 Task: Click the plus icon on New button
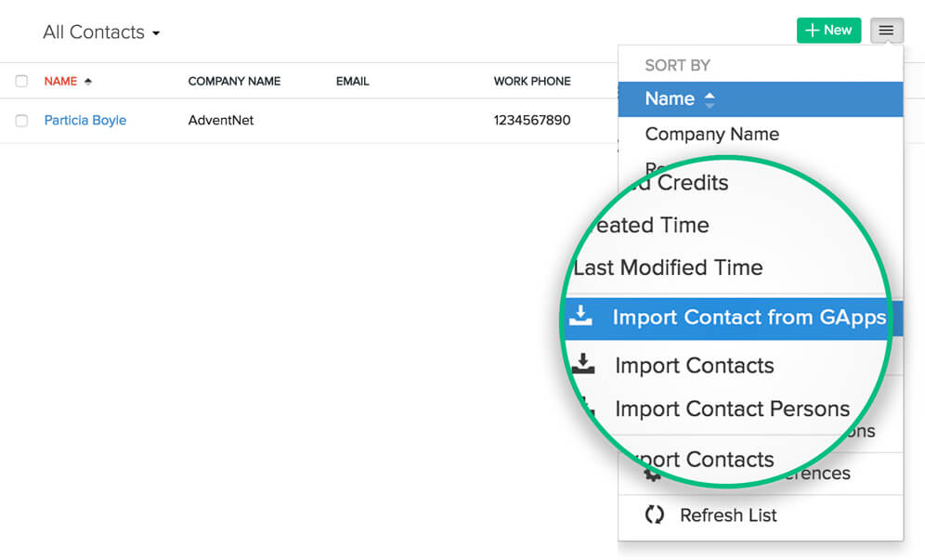pyautogui.click(x=812, y=31)
